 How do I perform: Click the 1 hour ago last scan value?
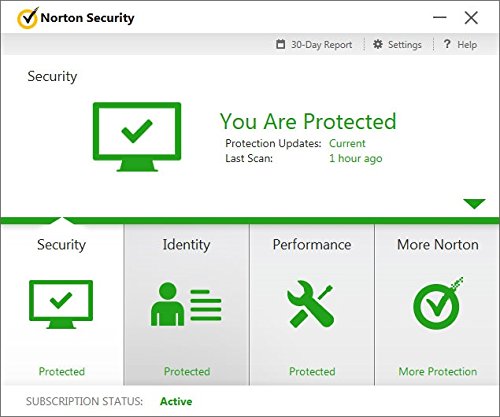[356, 158]
